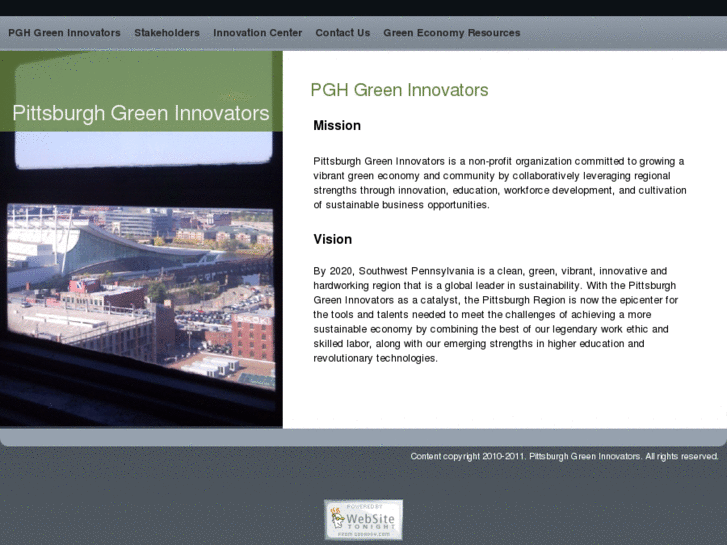Viewport: 727px width, 545px height.
Task: Go to the Stakeholders page
Action: (167, 33)
